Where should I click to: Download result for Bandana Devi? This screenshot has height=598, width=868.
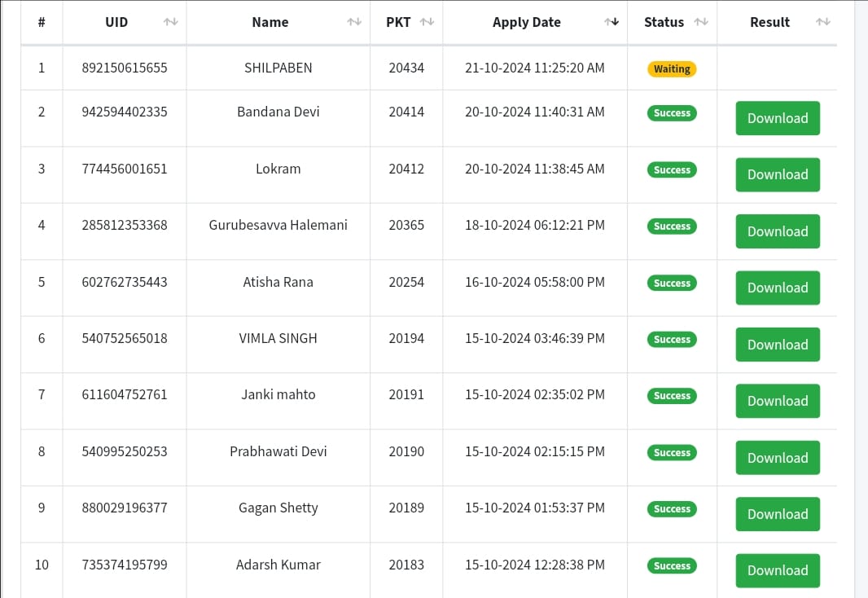pyautogui.click(x=777, y=118)
